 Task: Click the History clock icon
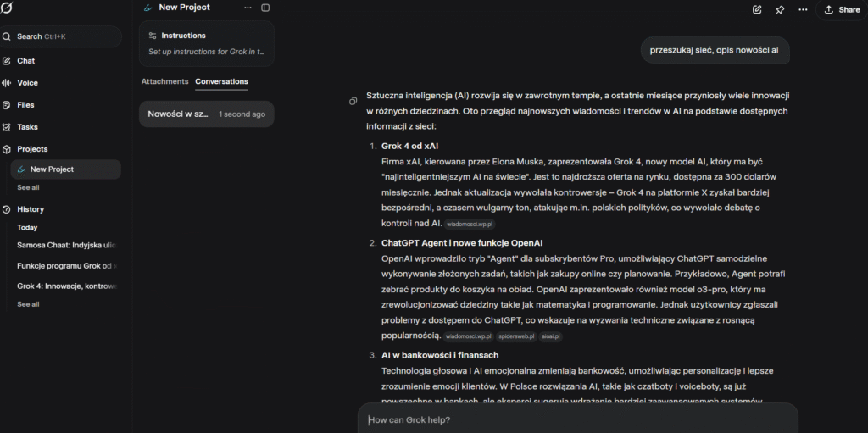pos(7,209)
